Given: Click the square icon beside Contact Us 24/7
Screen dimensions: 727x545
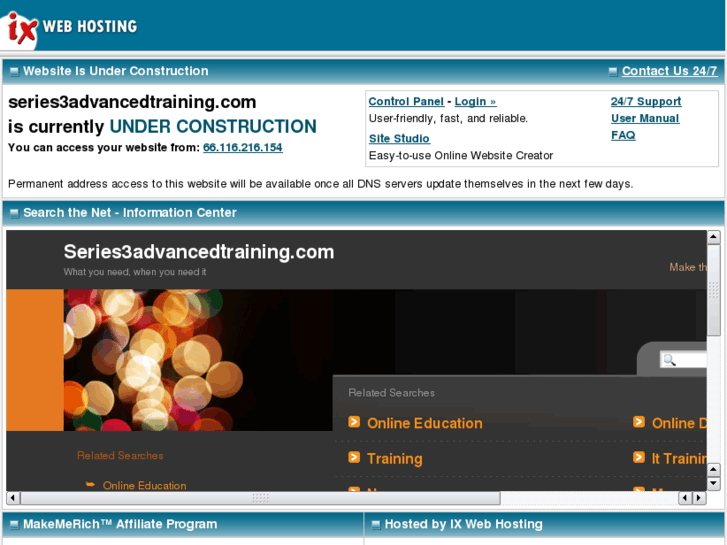Looking at the screenshot, I should 613,71.
